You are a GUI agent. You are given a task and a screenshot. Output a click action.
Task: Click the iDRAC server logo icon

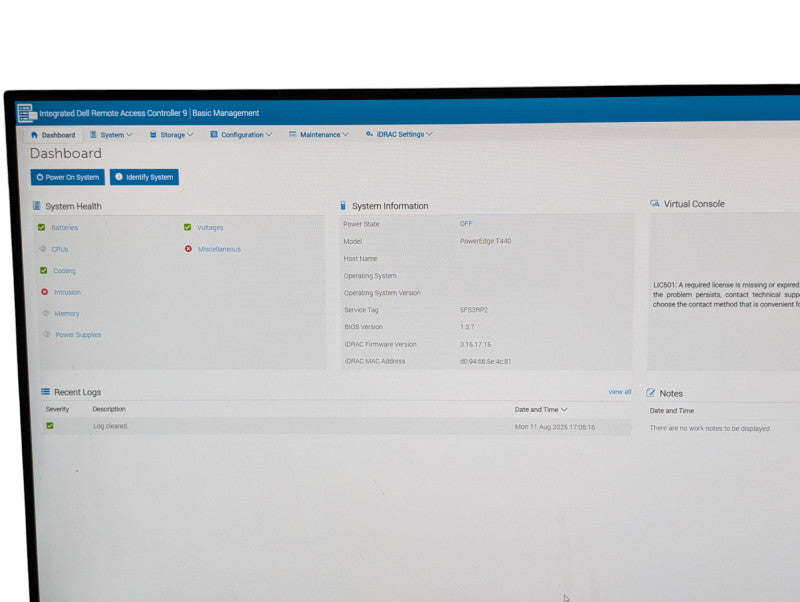click(x=26, y=113)
